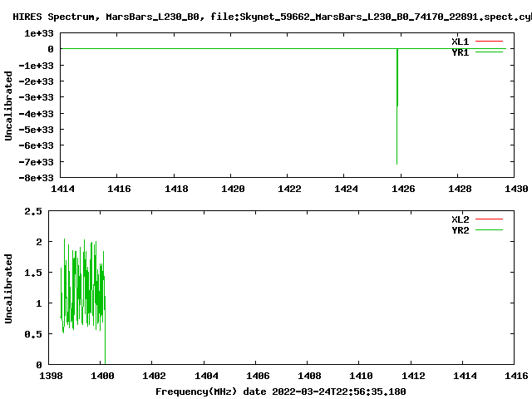Image resolution: width=532 pixels, height=399 pixels.
Task: Click the 1414 tick label in top plot
Action: [62, 189]
